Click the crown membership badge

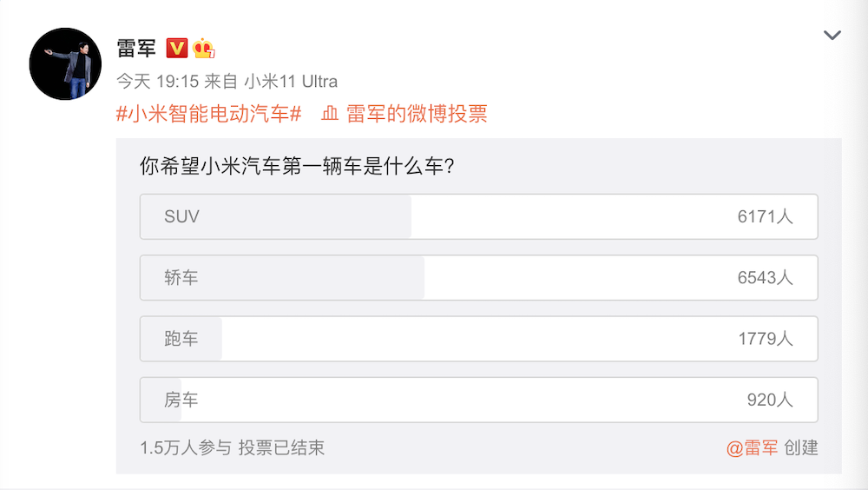(204, 48)
